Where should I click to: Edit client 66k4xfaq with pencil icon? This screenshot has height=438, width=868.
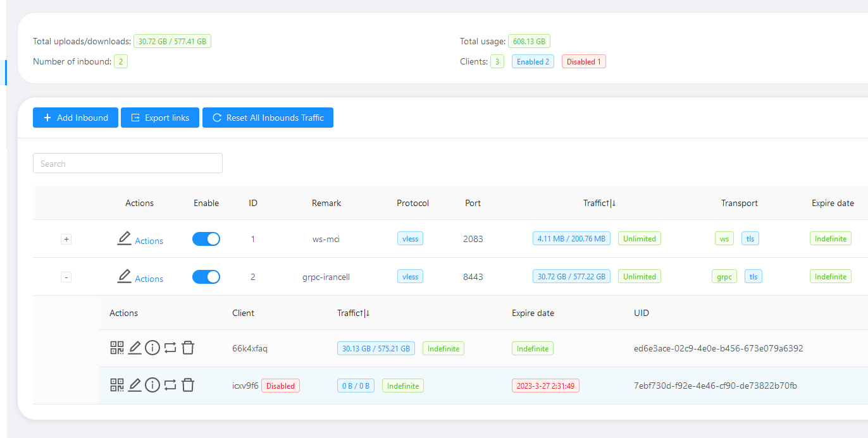135,348
